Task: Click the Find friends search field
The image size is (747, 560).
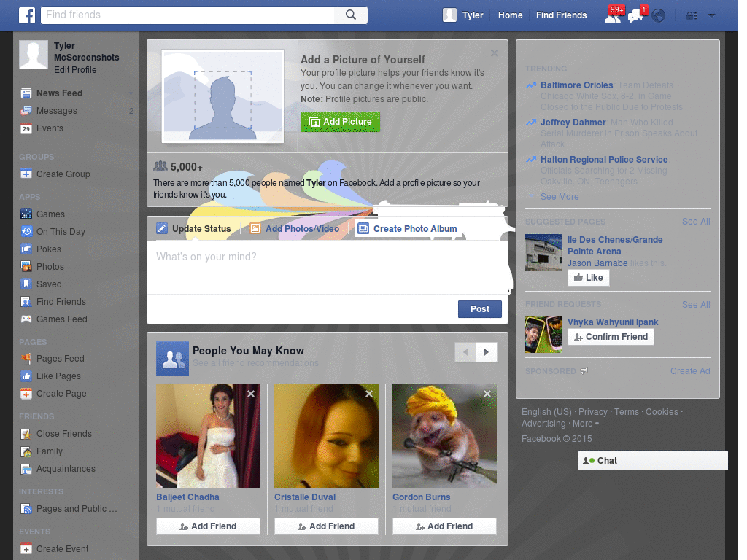Action: click(x=187, y=15)
